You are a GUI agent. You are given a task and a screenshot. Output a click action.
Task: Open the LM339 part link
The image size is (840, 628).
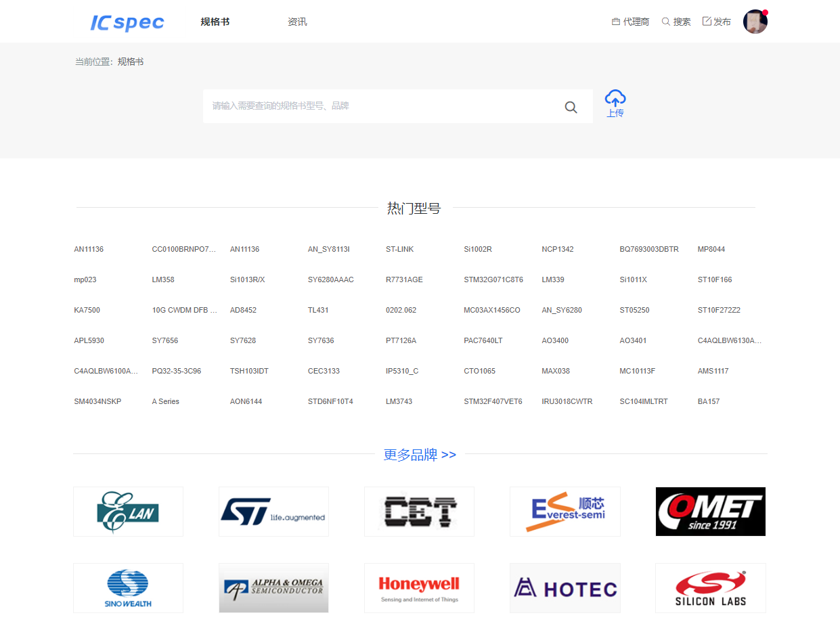[x=553, y=279]
